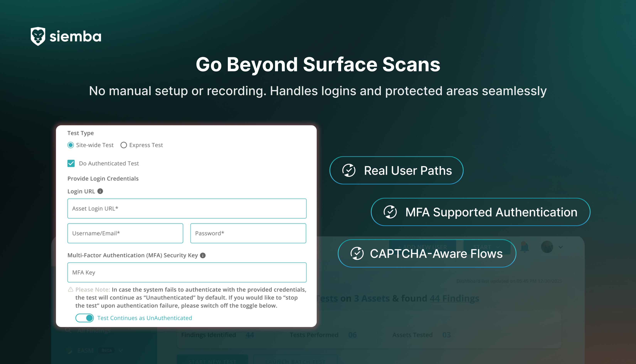
Task: Open the All Findings sidebar item
Action: click(x=94, y=331)
